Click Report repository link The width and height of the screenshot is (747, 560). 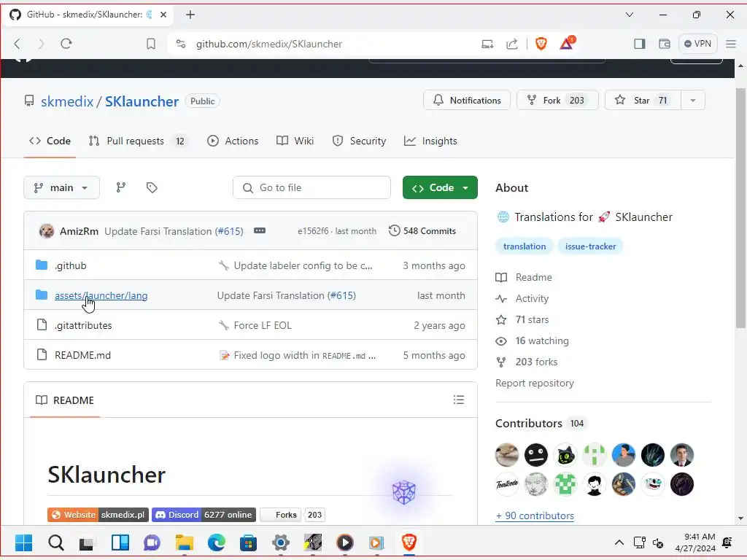pyautogui.click(x=535, y=383)
